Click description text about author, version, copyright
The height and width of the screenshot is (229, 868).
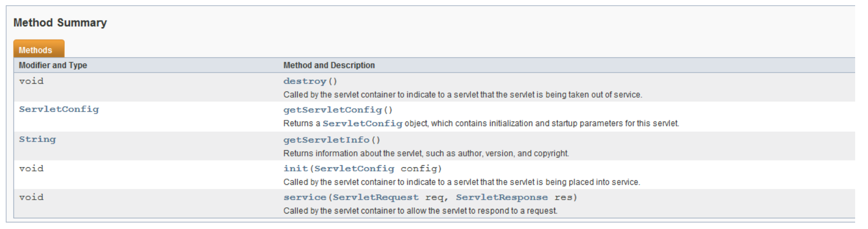click(426, 153)
